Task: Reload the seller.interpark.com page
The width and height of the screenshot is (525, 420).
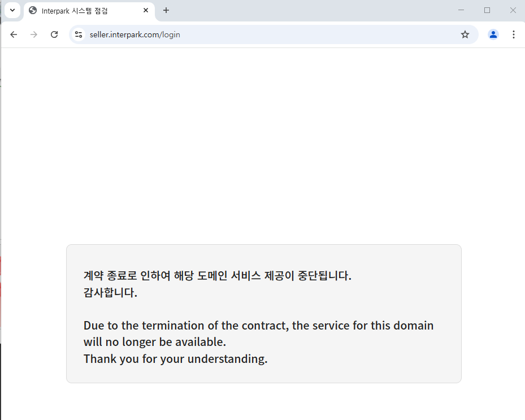Action: point(54,34)
